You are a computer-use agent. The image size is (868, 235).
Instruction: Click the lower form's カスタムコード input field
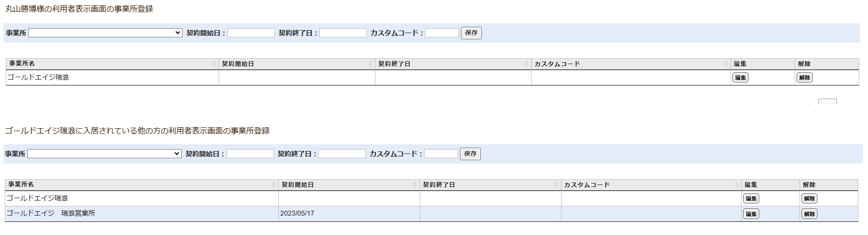[441, 154]
